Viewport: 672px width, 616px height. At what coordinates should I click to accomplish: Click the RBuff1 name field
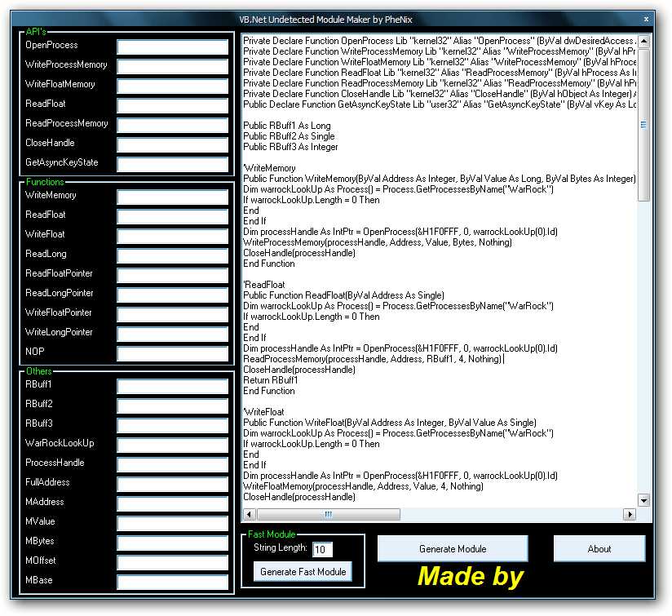172,386
